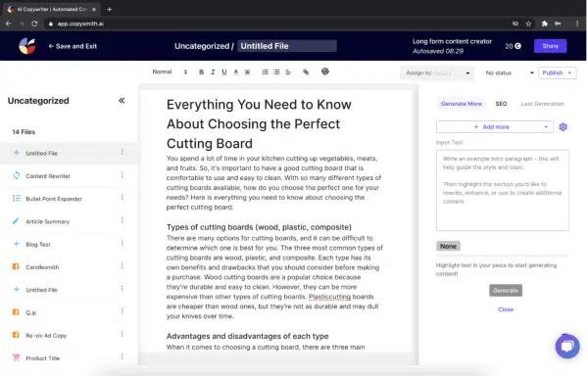The image size is (588, 376).
Task: Open a new browser tab
Action: [109, 10]
